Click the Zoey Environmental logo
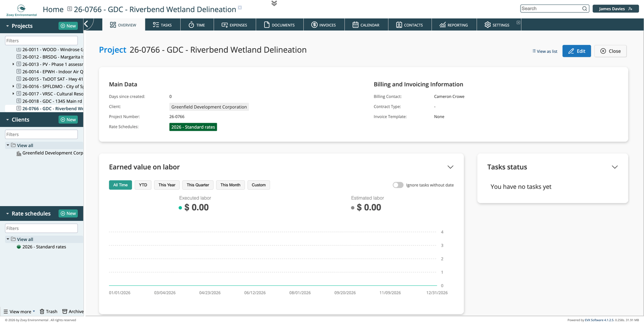 [21, 10]
